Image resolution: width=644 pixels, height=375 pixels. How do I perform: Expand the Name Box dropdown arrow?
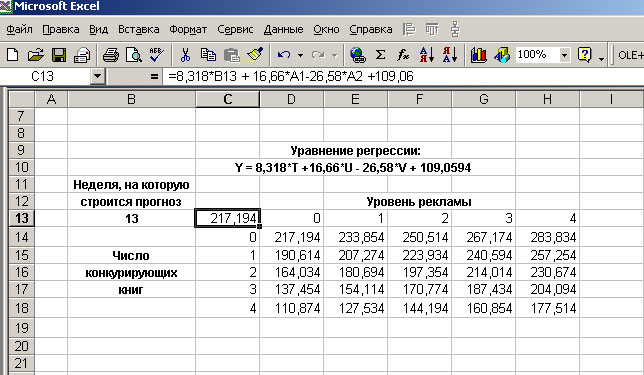[97, 76]
